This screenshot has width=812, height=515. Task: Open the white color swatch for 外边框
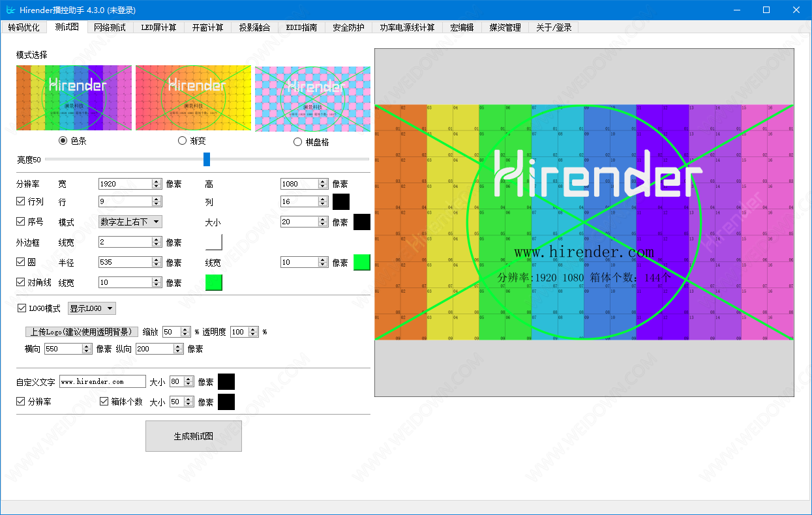click(x=214, y=242)
